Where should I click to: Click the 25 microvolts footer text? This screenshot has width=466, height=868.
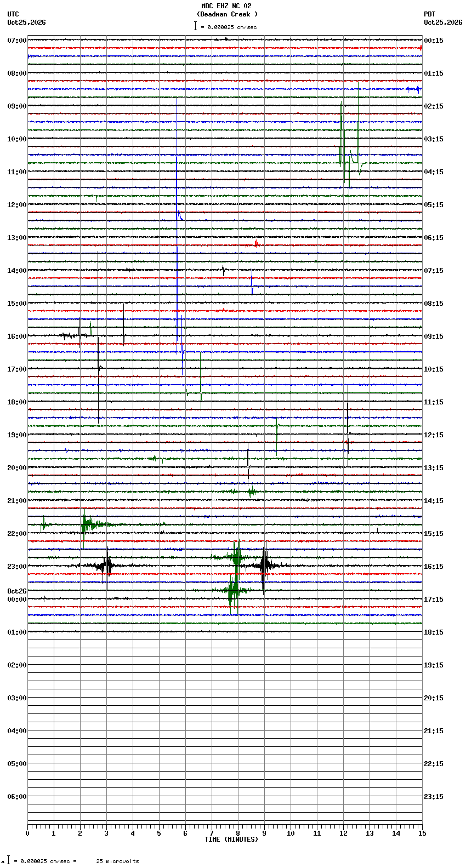pos(117,861)
